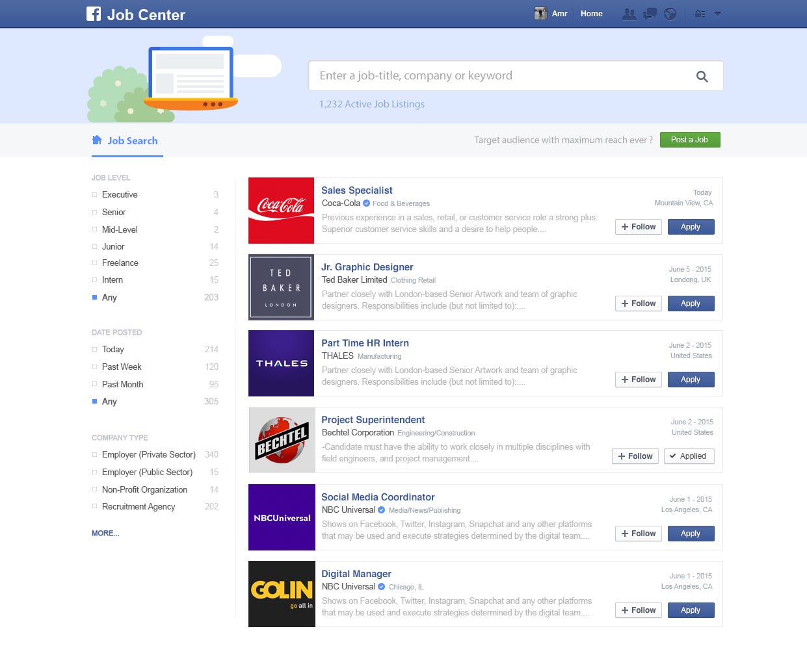Image resolution: width=807 pixels, height=672 pixels.
Task: Check Recruitment Agency filter
Action: coord(95,506)
